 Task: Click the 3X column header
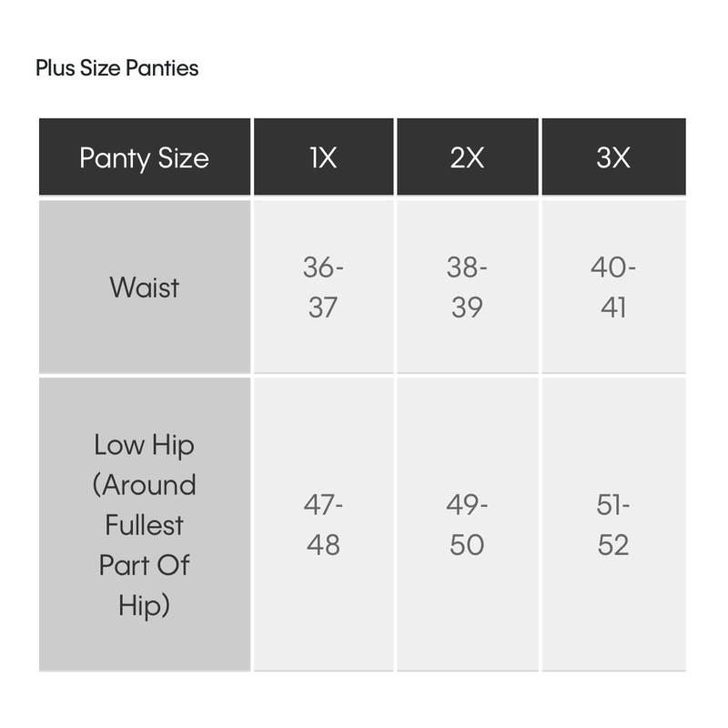tap(613, 157)
